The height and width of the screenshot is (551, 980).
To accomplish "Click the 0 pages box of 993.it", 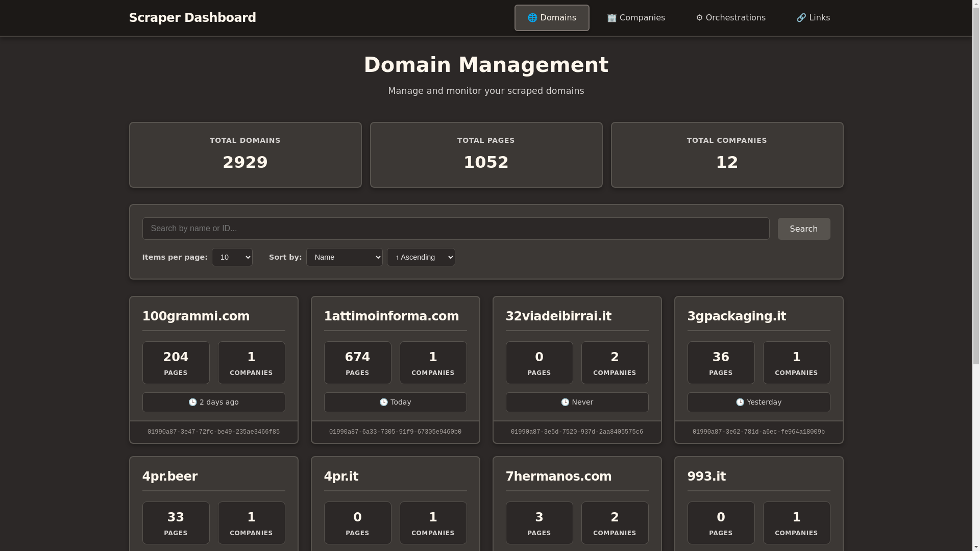I will click(x=721, y=523).
